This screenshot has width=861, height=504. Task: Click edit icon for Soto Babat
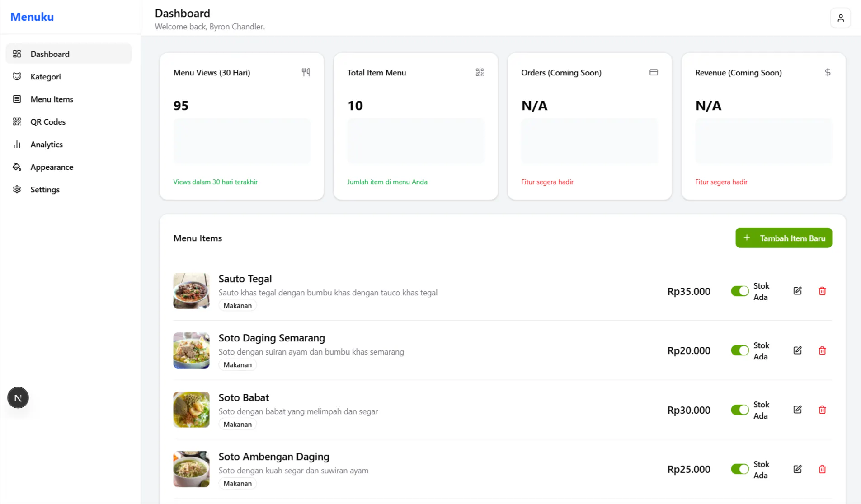pos(797,410)
